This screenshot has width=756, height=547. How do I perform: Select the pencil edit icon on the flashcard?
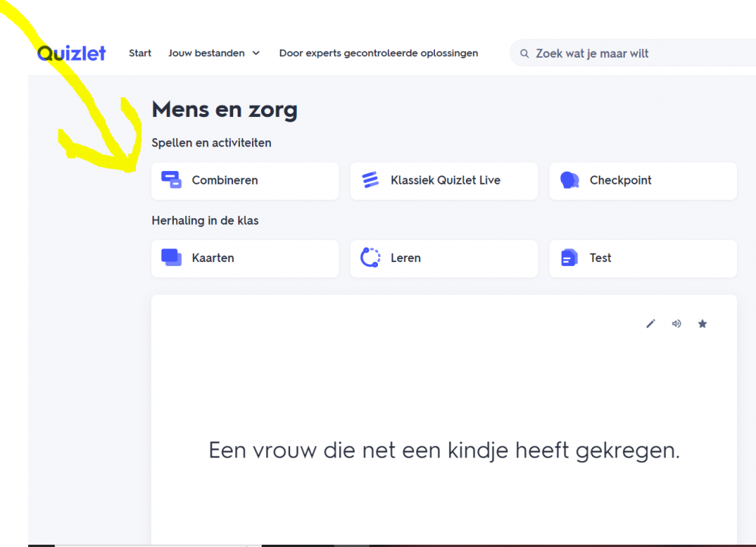pos(650,324)
